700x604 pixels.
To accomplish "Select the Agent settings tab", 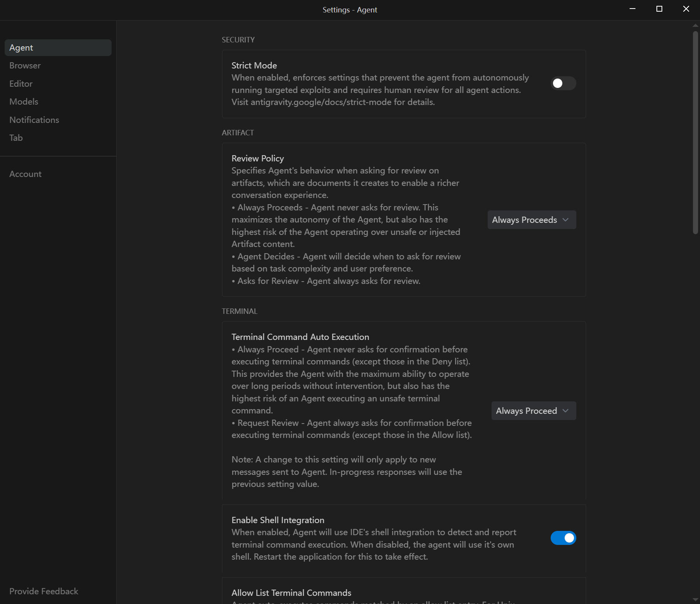I will coord(58,47).
